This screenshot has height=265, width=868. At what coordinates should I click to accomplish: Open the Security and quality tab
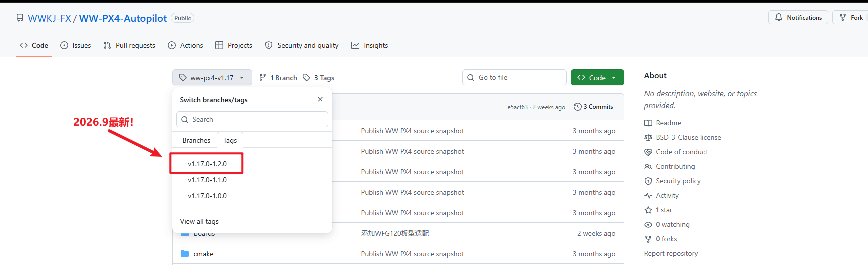tap(302, 45)
